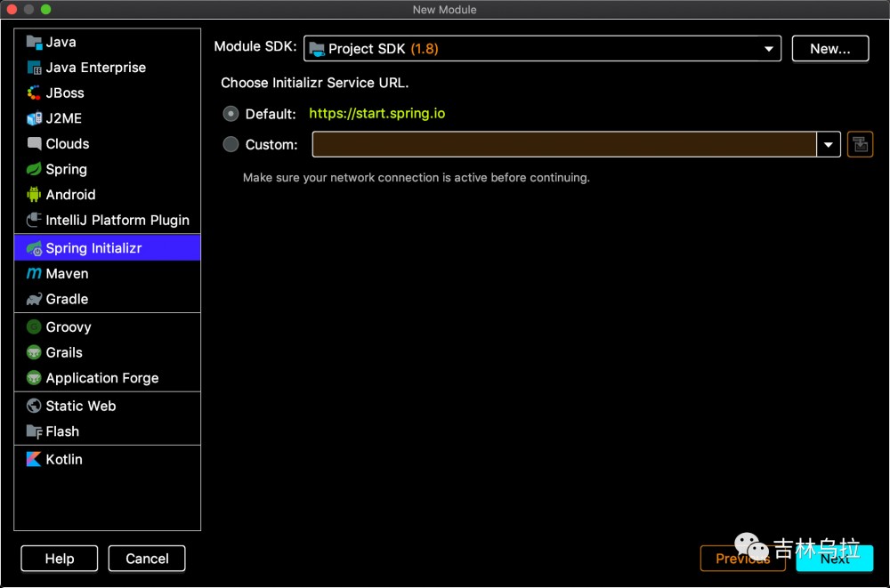The image size is (890, 588).
Task: Select the Groovy entry
Action: click(108, 327)
